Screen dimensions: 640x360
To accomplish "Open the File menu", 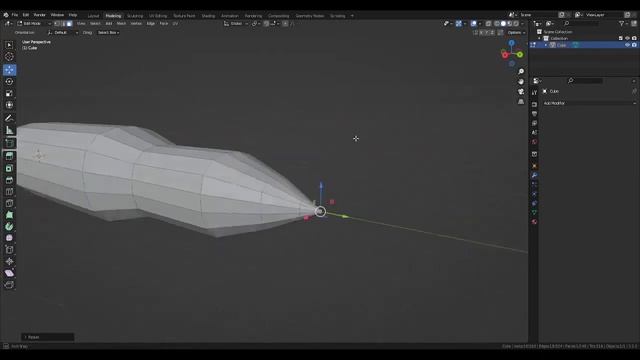I will pyautogui.click(x=15, y=15).
